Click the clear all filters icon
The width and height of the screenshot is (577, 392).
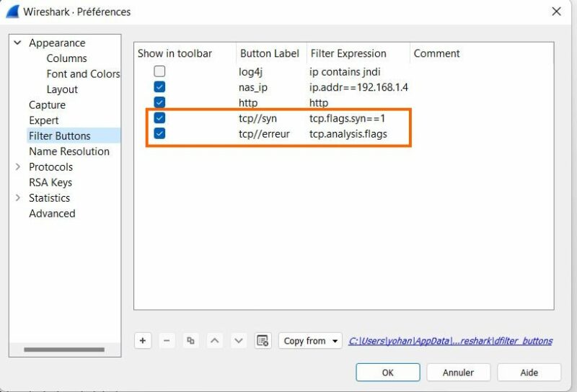[263, 341]
